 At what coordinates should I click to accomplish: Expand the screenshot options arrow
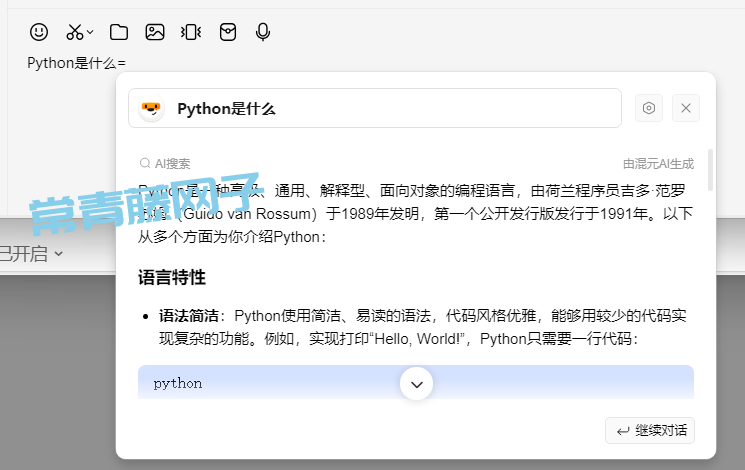90,33
